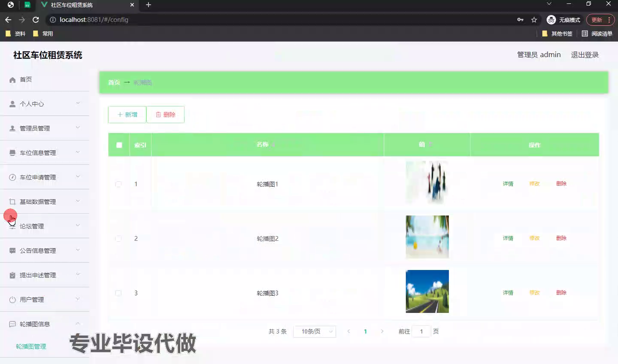This screenshot has height=364, width=618.
Task: Click the 轮播图信息 message icon
Action: pyautogui.click(x=12, y=325)
